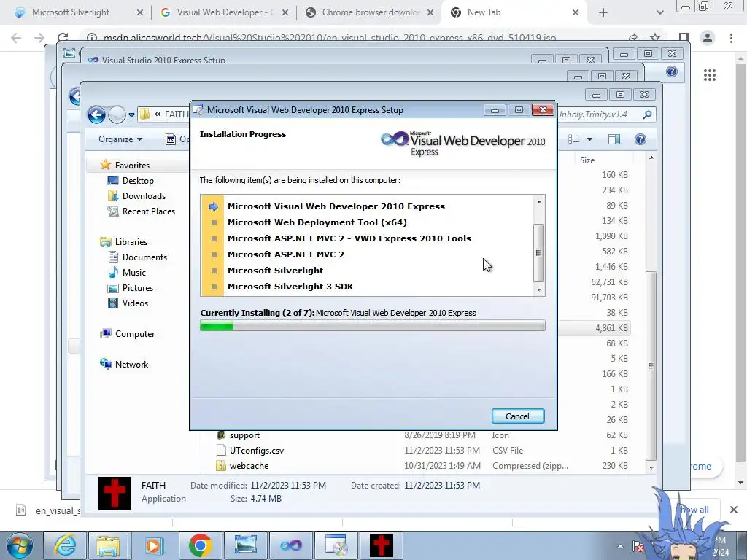747x560 pixels.
Task: Click the install list scrollbar thumb
Action: 539,253
